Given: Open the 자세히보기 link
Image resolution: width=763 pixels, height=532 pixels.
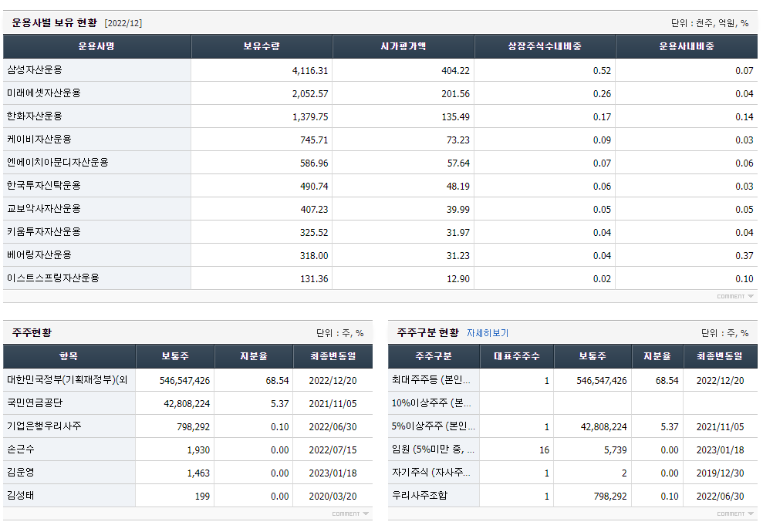Looking at the screenshot, I should (x=487, y=333).
